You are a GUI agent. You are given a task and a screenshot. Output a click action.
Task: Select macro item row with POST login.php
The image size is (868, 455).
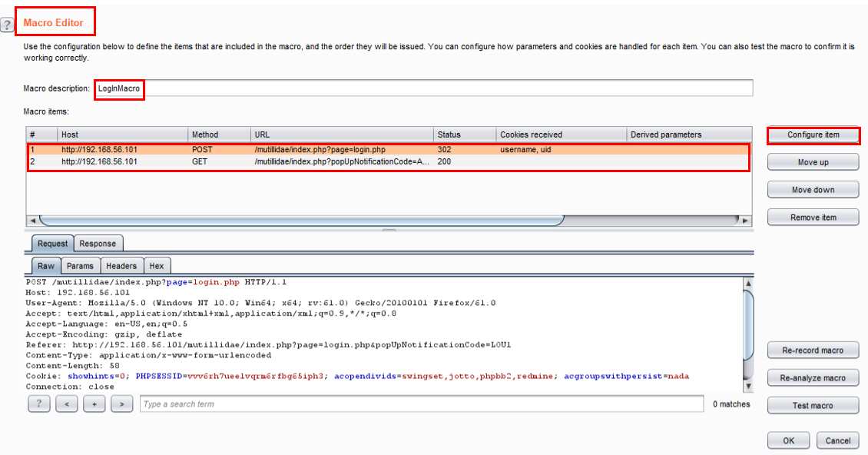(x=389, y=150)
